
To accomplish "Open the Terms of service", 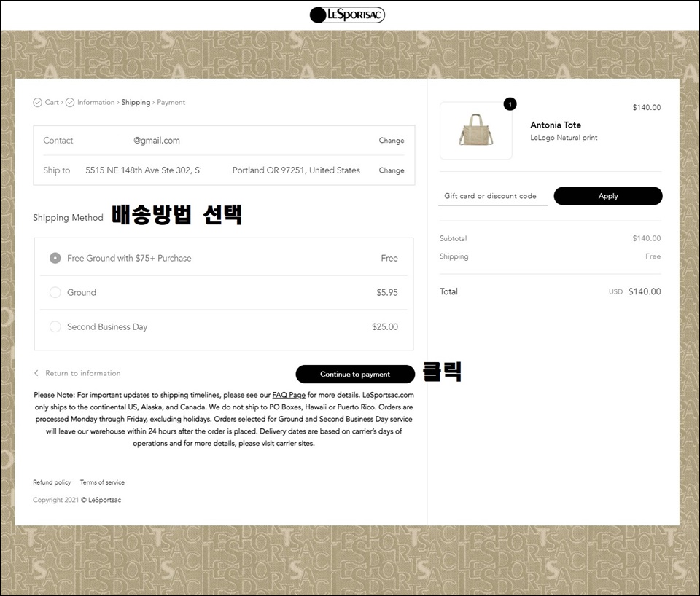I will pyautogui.click(x=102, y=482).
